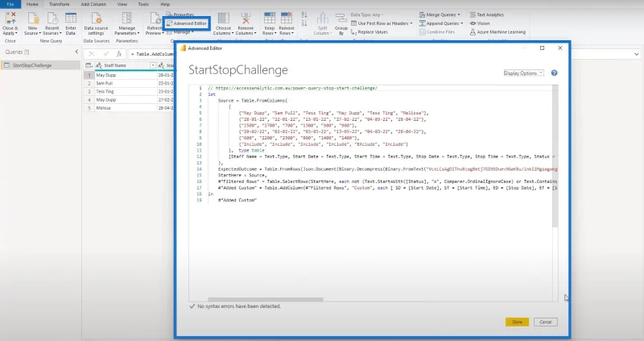
Task: Open the Vision AI insights tool
Action: [x=480, y=23]
